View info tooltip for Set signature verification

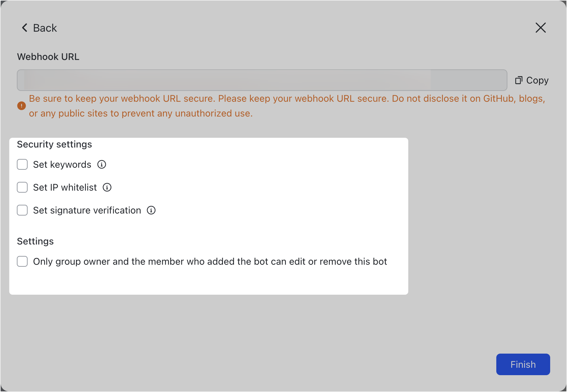(152, 210)
